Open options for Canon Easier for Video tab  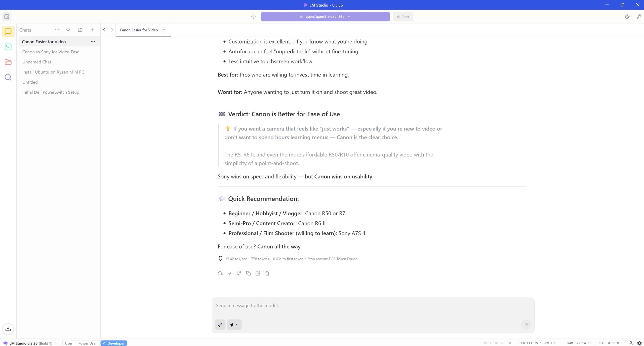click(x=163, y=30)
